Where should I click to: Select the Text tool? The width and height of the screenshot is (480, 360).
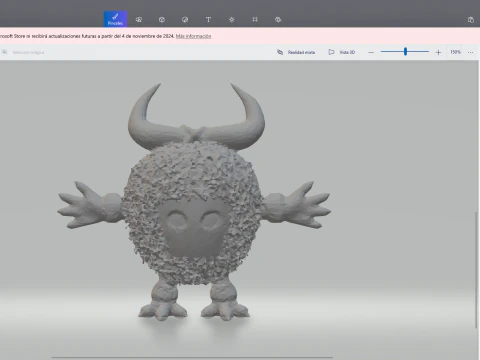[208, 20]
